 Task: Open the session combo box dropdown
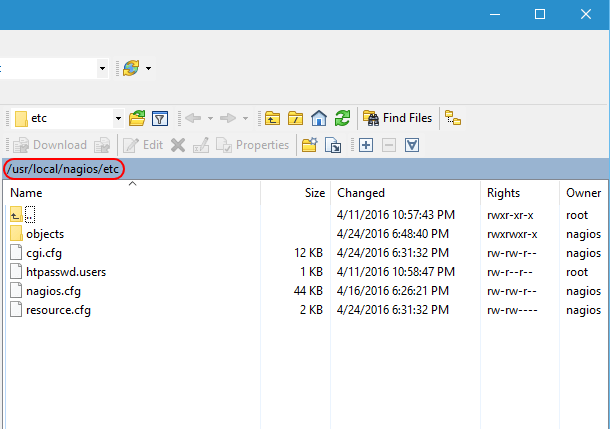pyautogui.click(x=102, y=68)
